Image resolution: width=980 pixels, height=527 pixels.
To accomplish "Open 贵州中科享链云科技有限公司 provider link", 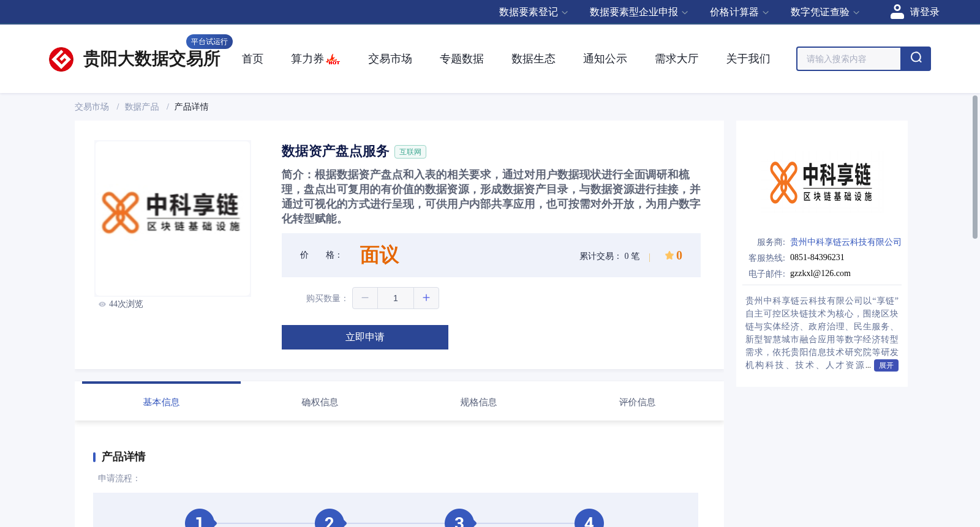I will pyautogui.click(x=846, y=242).
